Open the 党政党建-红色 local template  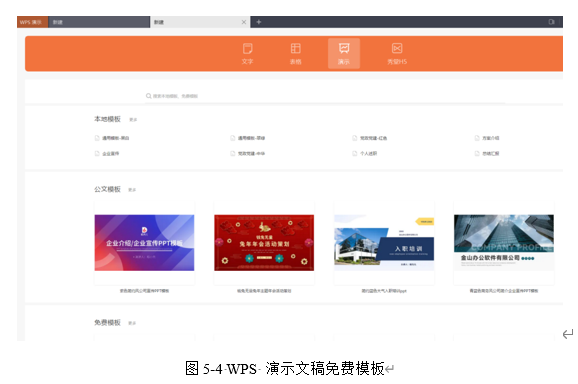(x=370, y=138)
